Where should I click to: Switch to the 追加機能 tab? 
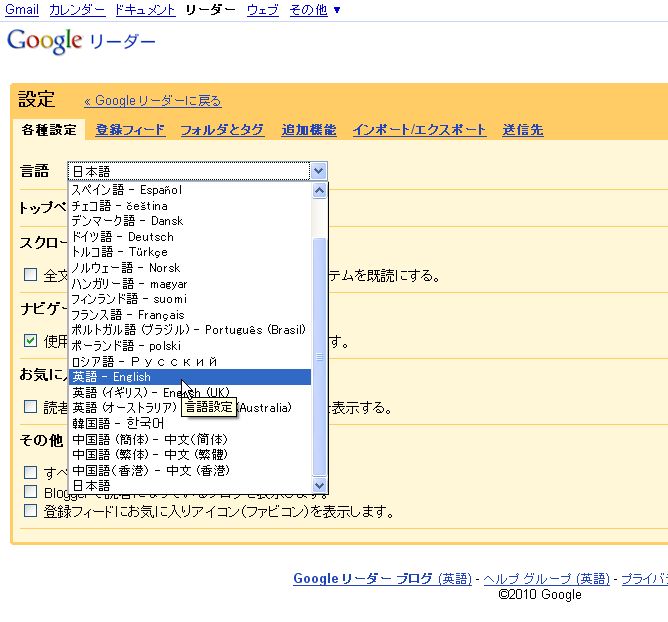pos(309,130)
